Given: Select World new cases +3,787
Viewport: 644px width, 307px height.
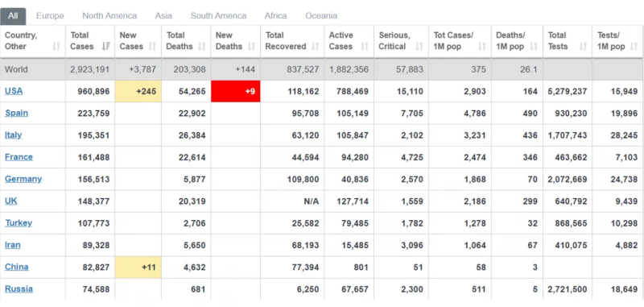Looking at the screenshot, I should [142, 69].
